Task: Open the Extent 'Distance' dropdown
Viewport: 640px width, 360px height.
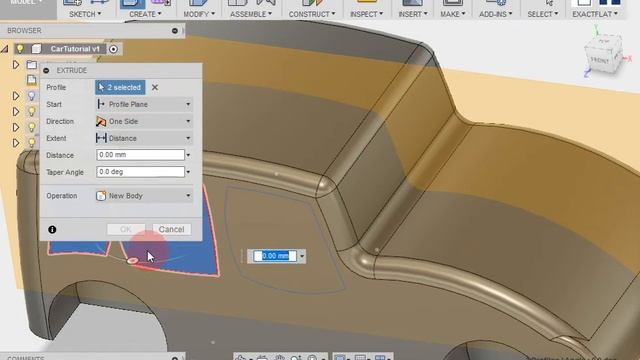Action: point(144,138)
